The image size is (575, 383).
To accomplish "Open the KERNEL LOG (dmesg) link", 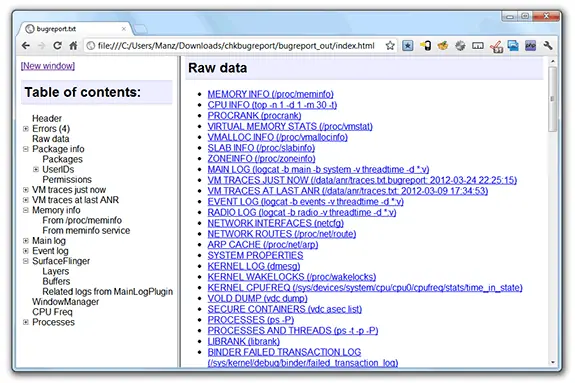I will point(254,266).
